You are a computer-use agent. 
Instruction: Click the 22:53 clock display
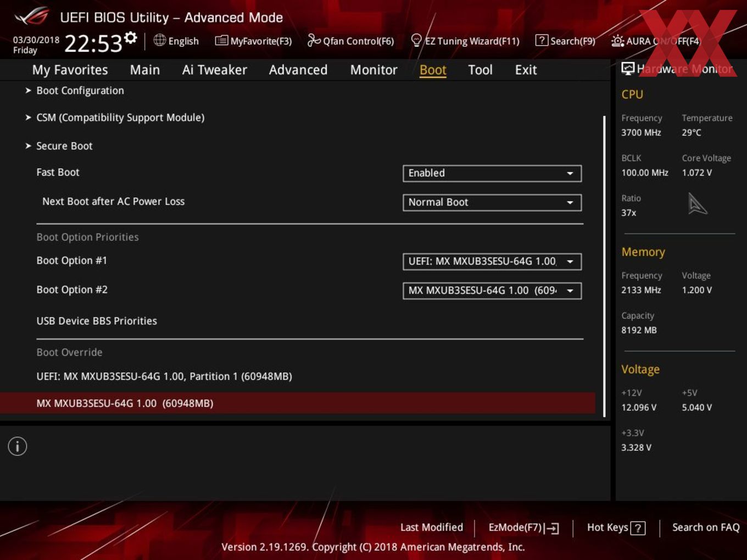[93, 43]
